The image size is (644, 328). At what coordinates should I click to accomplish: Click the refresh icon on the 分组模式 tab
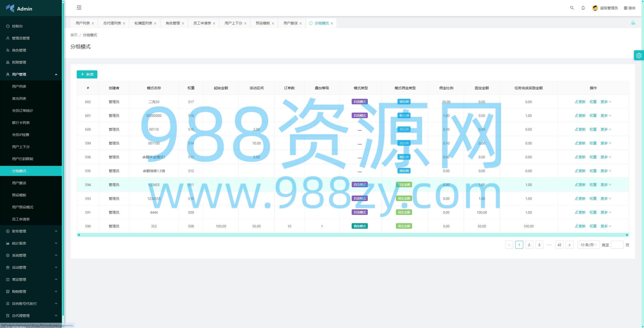[x=311, y=23]
